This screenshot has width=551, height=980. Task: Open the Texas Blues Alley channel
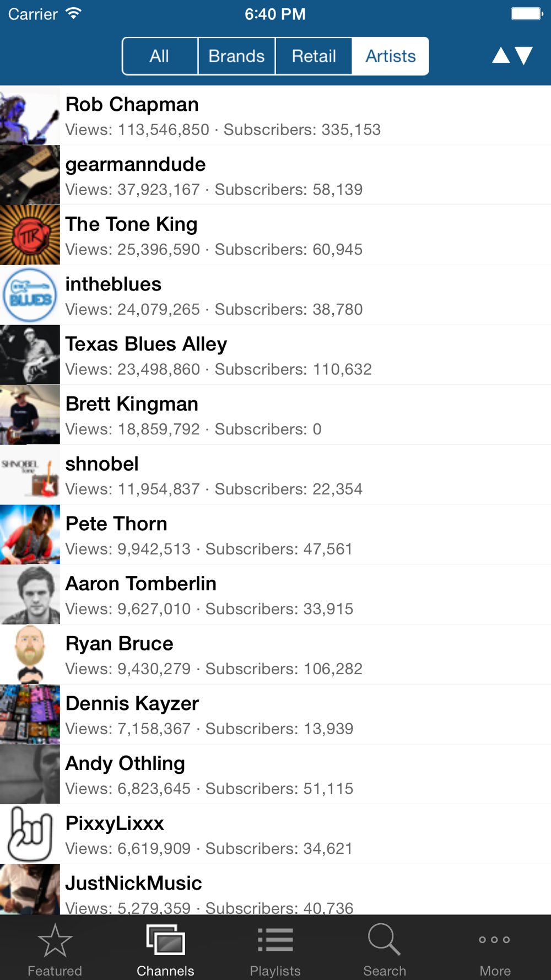(275, 356)
